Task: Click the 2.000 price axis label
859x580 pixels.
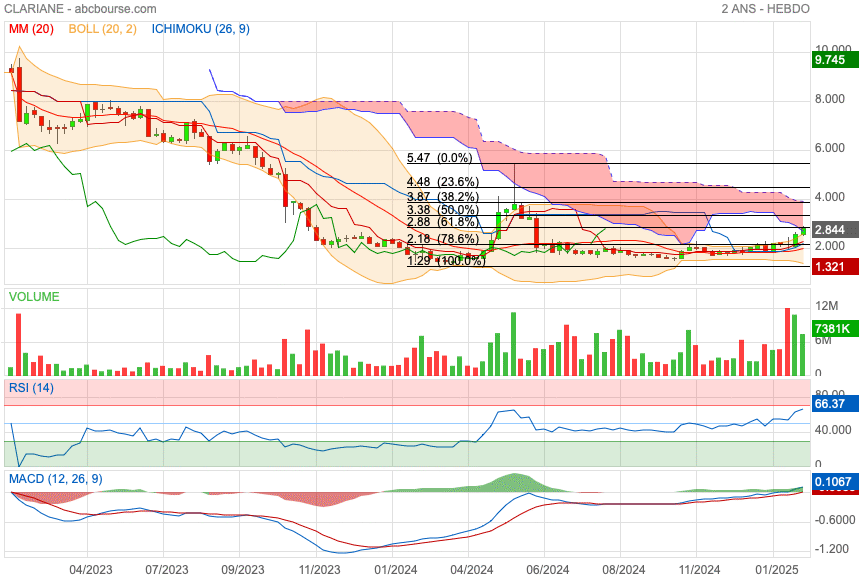Action: click(x=829, y=246)
